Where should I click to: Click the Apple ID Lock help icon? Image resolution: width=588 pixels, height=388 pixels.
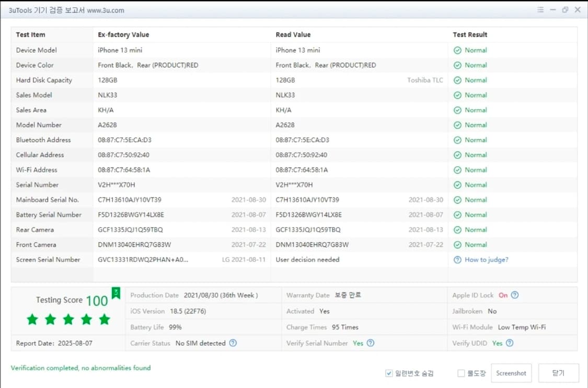515,295
